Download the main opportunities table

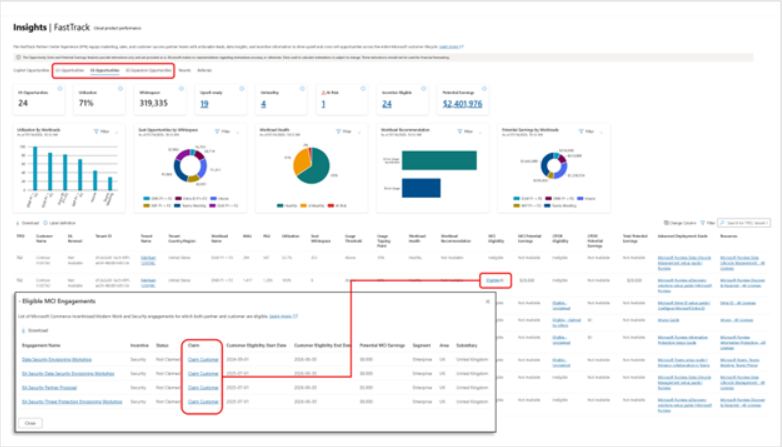[x=27, y=223]
